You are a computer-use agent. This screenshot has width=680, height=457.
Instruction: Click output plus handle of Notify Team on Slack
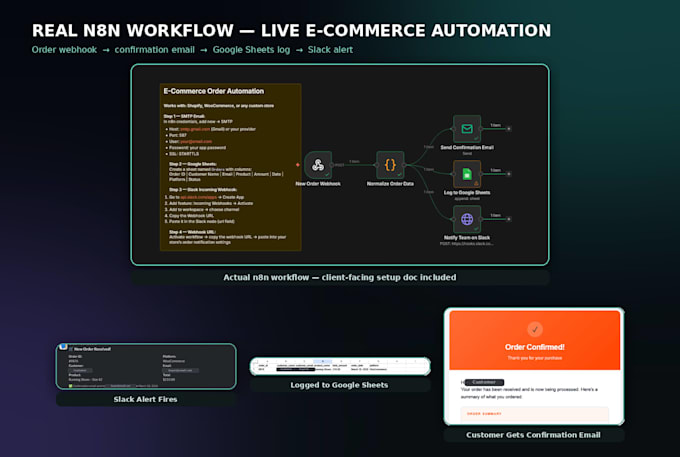[x=509, y=219]
